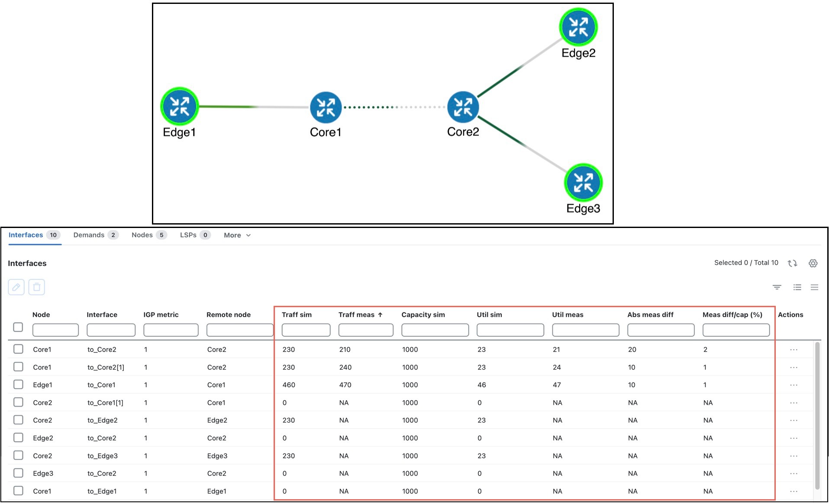Enable the checkbox on the Edge3 to_Core2 row

tap(18, 473)
